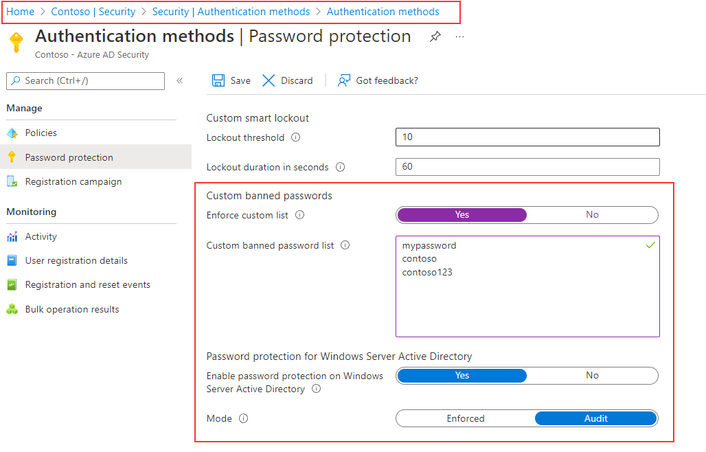Switch Mode to Enforced
The image size is (706, 452).
pyautogui.click(x=466, y=418)
